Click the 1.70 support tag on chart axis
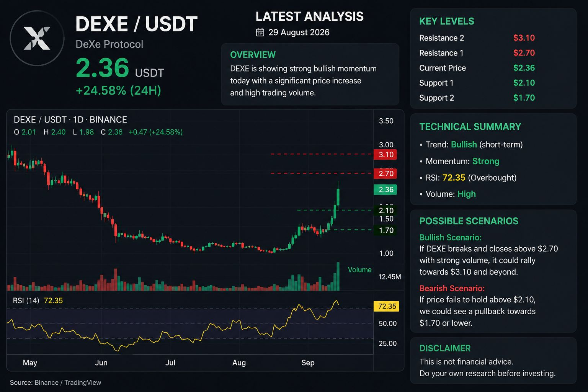588x392 pixels. (385, 230)
